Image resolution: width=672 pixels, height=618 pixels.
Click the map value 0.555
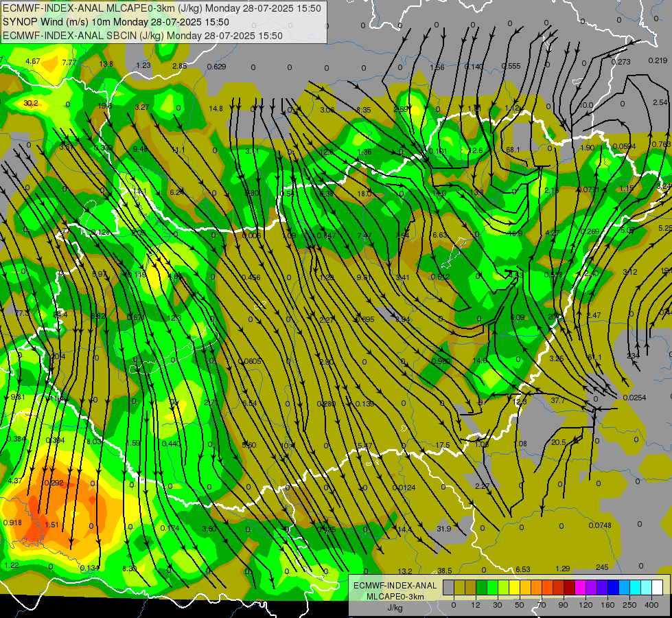pyautogui.click(x=511, y=66)
